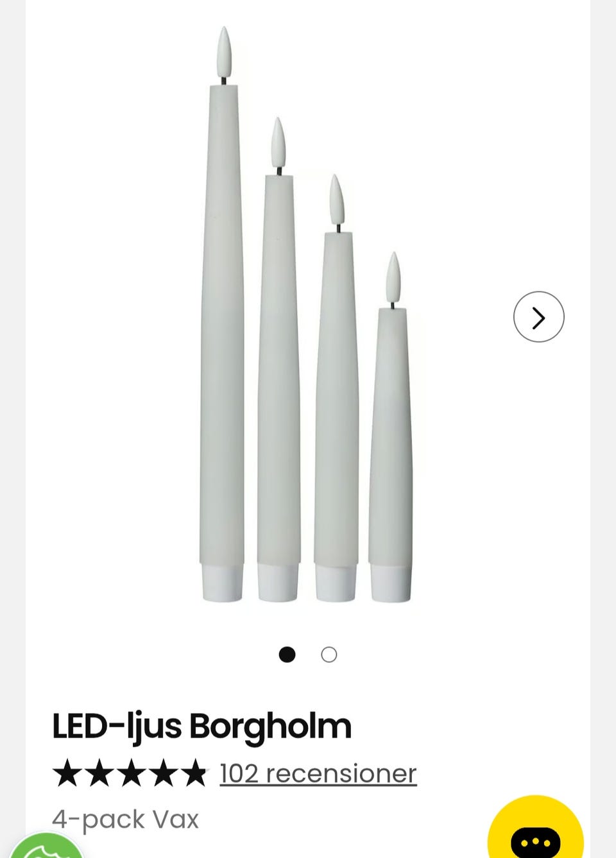This screenshot has height=858, width=616.
Task: Click the LED-ljus Borgholm product title
Action: 201,727
